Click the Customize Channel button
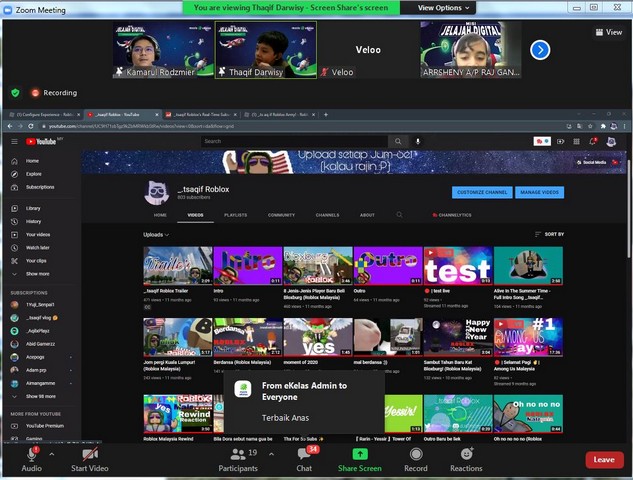Image resolution: width=633 pixels, height=480 pixels. [x=482, y=192]
